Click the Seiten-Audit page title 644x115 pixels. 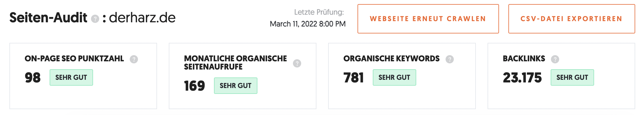click(48, 18)
